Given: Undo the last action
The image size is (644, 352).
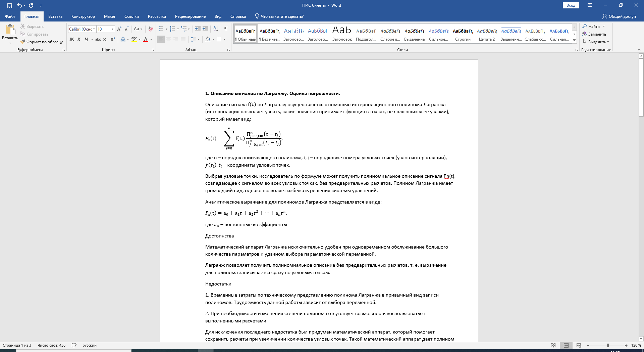Looking at the screenshot, I should point(19,5).
